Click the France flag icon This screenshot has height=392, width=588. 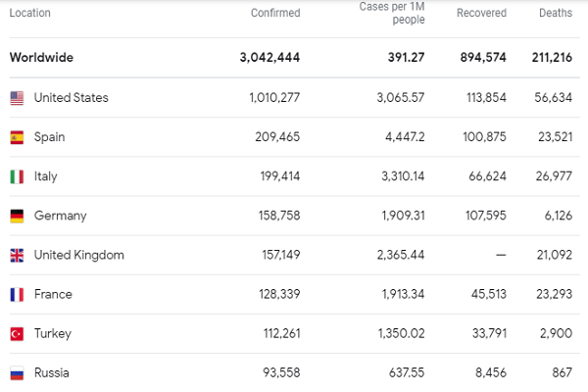coord(17,294)
